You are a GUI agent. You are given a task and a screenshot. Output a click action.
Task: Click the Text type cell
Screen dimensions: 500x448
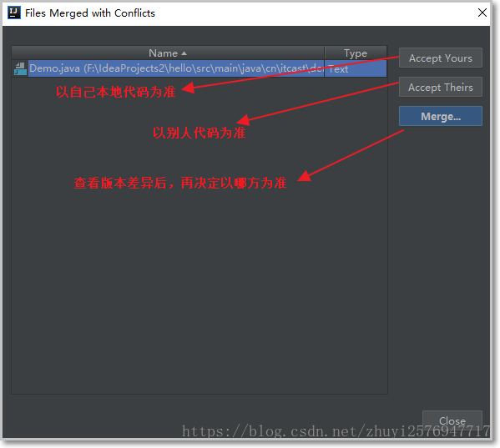(356, 68)
